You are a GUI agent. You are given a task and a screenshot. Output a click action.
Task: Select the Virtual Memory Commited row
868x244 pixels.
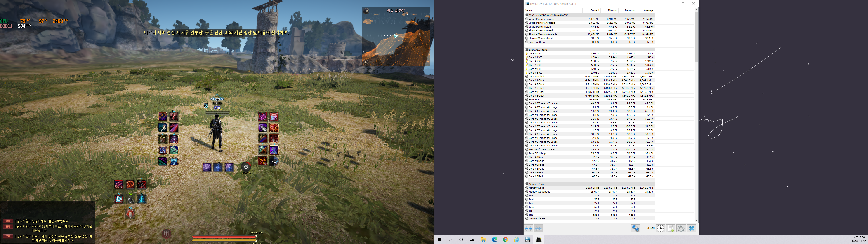590,19
